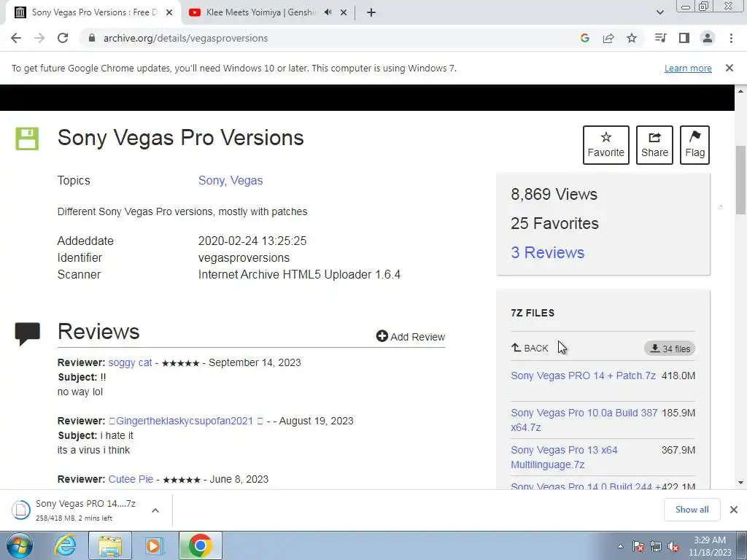The height and width of the screenshot is (560, 747).
Task: Open a new tab with the plus button
Action: pyautogui.click(x=371, y=12)
